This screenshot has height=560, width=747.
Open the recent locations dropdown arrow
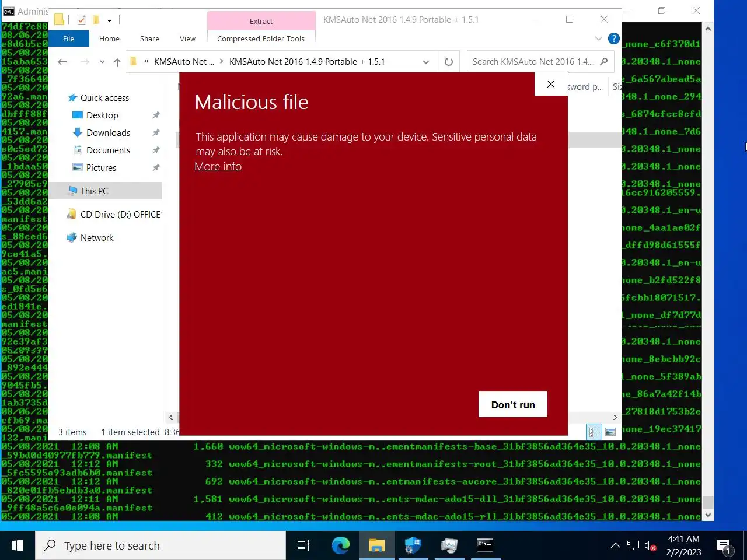click(x=102, y=62)
